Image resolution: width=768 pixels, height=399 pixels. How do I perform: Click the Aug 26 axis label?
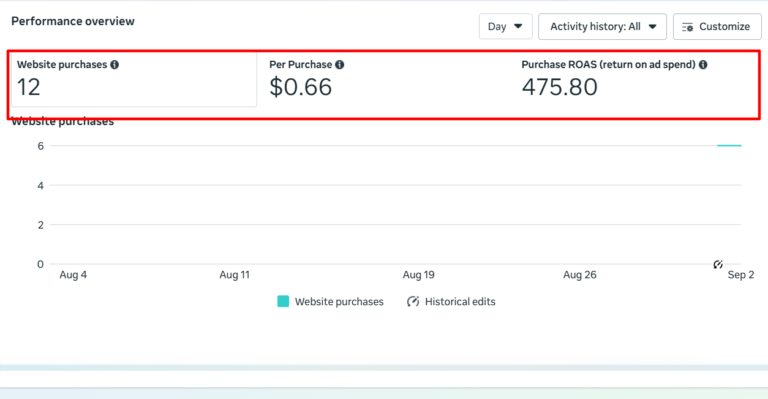[x=579, y=275]
